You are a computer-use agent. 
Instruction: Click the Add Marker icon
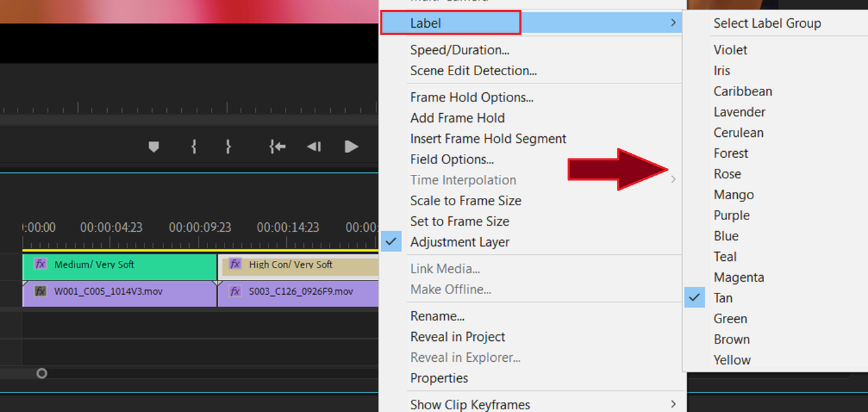coord(154,146)
